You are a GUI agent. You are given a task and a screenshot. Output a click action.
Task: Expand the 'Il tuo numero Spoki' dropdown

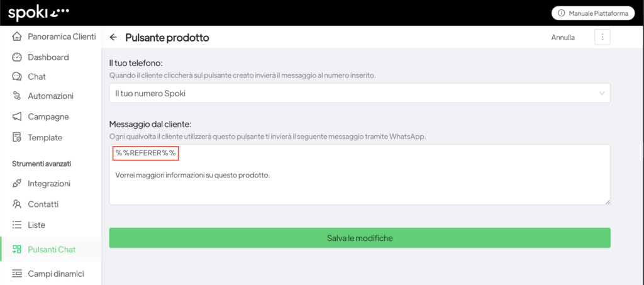(359, 93)
